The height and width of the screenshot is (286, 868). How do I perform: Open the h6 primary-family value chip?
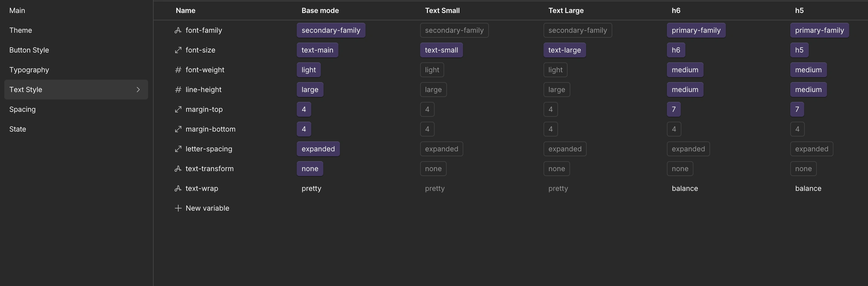coord(696,30)
